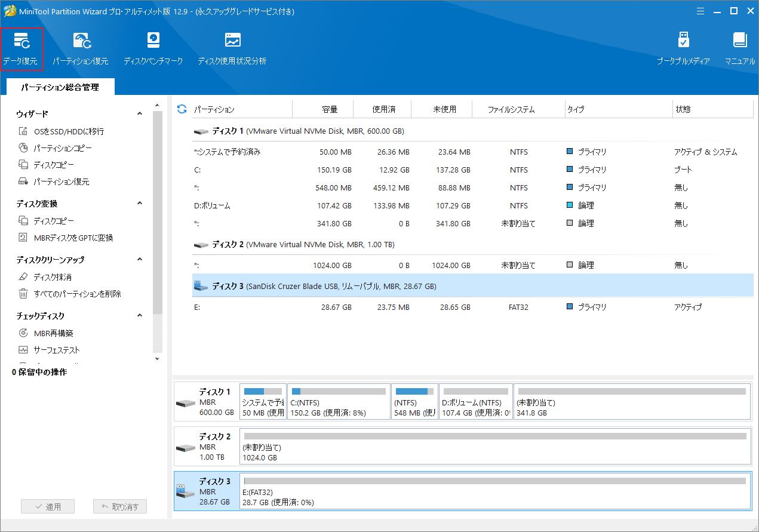This screenshot has width=759, height=532.
Task: Click the hamburger menu in title bar
Action: pyautogui.click(x=700, y=10)
